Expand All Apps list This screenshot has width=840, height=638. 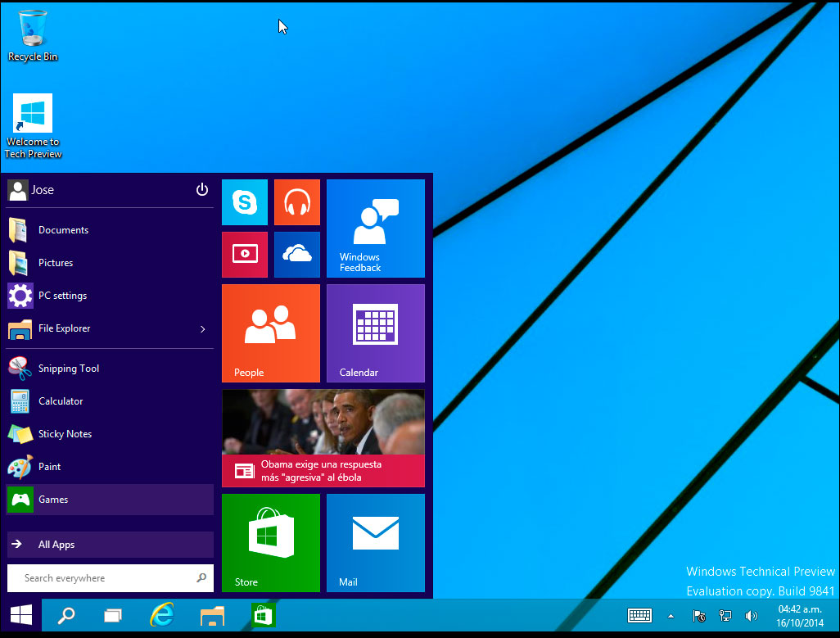110,545
